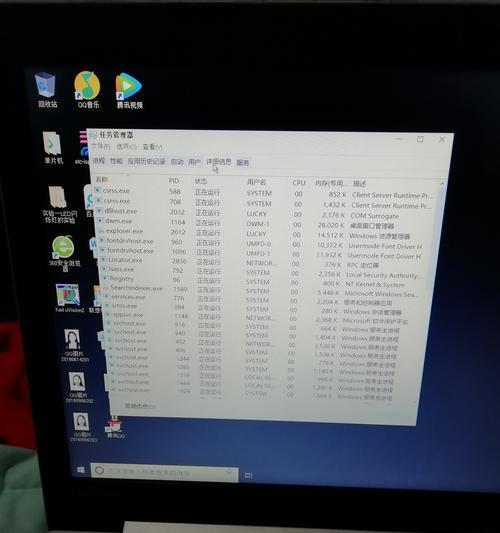Open the 单片机 file on desktop
The image size is (500, 533).
tap(53, 148)
